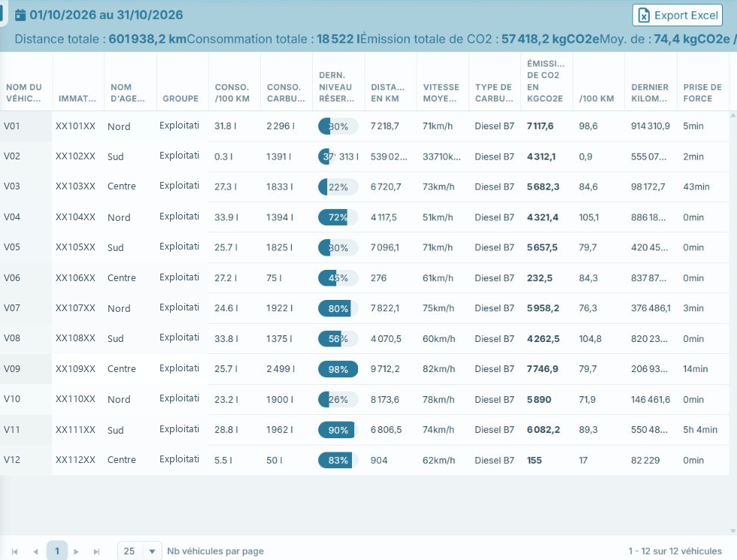Click power take-off value 43min
The image size is (737, 560).
click(696, 186)
